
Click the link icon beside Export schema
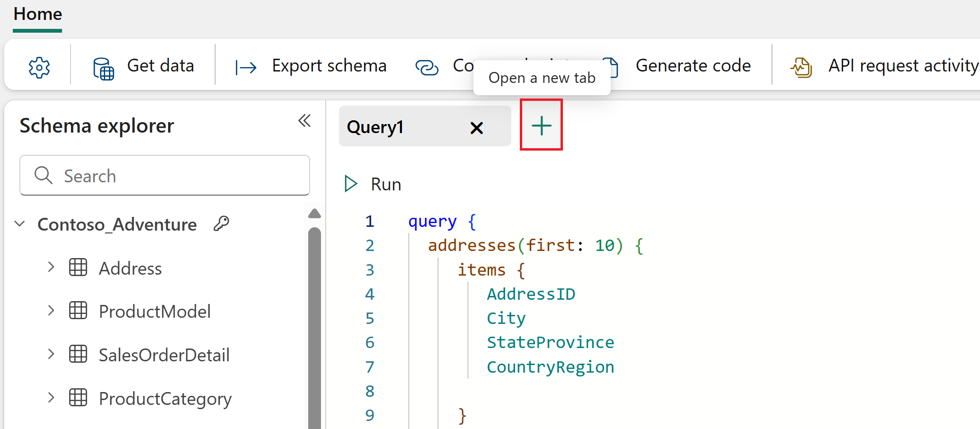click(427, 67)
